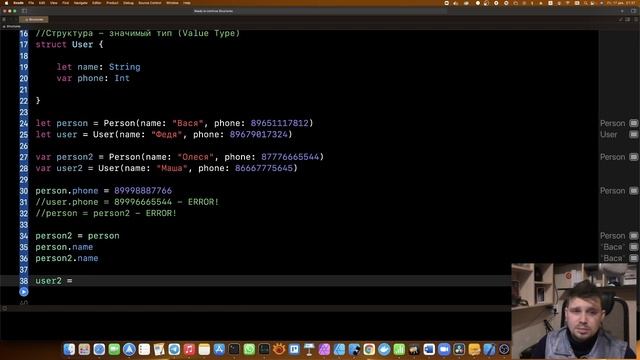Open Launchpad from the dock
Viewport: 640px width, 360px height.
84,349
